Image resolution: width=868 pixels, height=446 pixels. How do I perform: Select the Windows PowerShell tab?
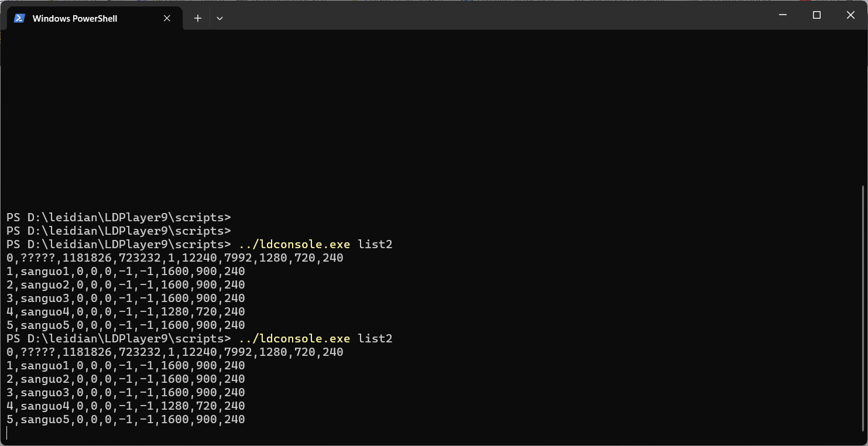coord(75,18)
